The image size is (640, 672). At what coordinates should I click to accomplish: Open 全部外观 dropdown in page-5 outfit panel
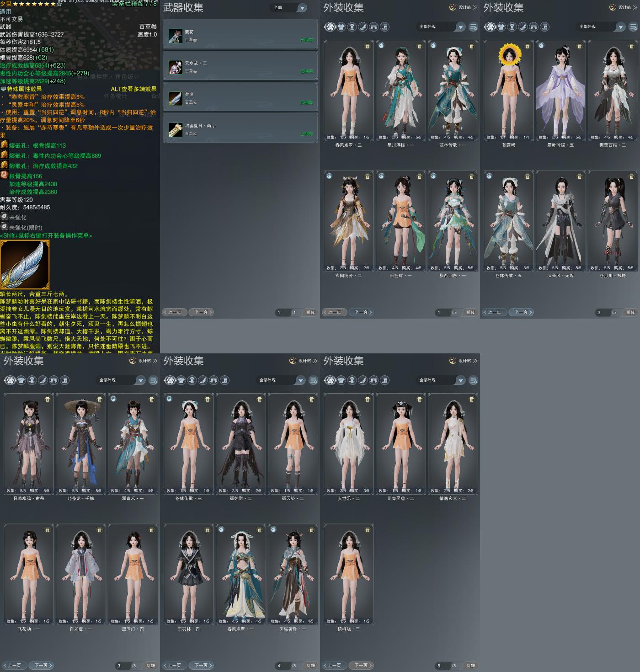[x=441, y=380]
